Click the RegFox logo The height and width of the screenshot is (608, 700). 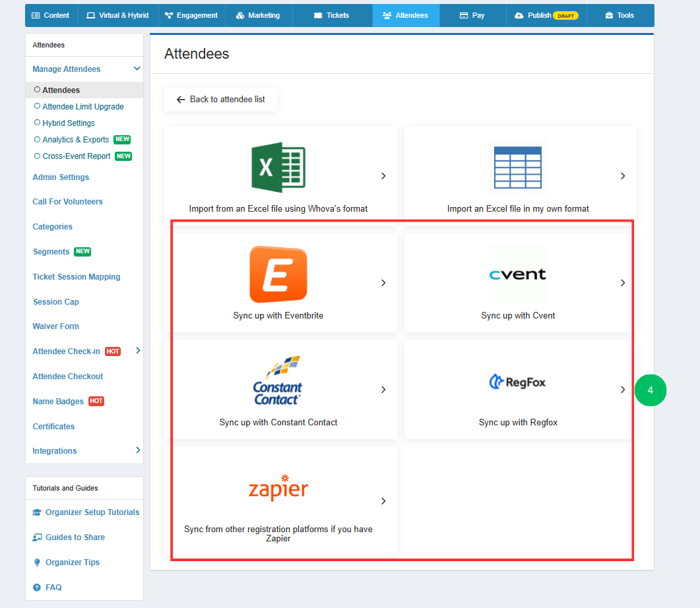pos(517,382)
